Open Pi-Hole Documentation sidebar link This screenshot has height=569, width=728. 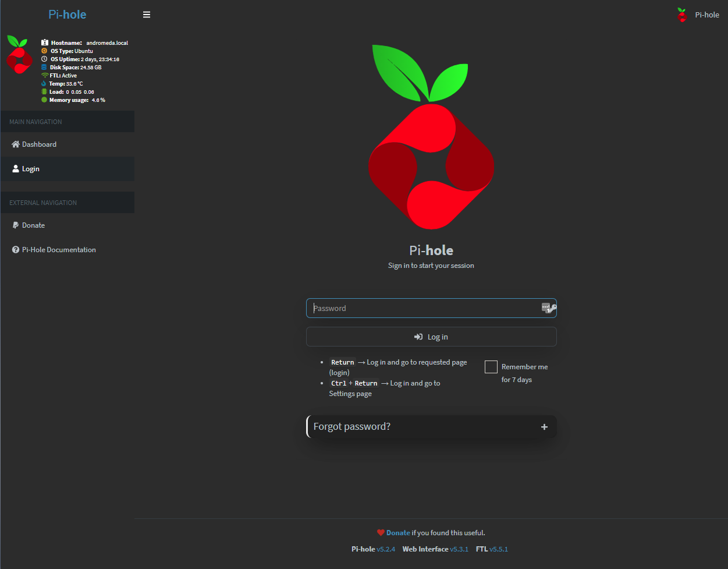click(59, 250)
